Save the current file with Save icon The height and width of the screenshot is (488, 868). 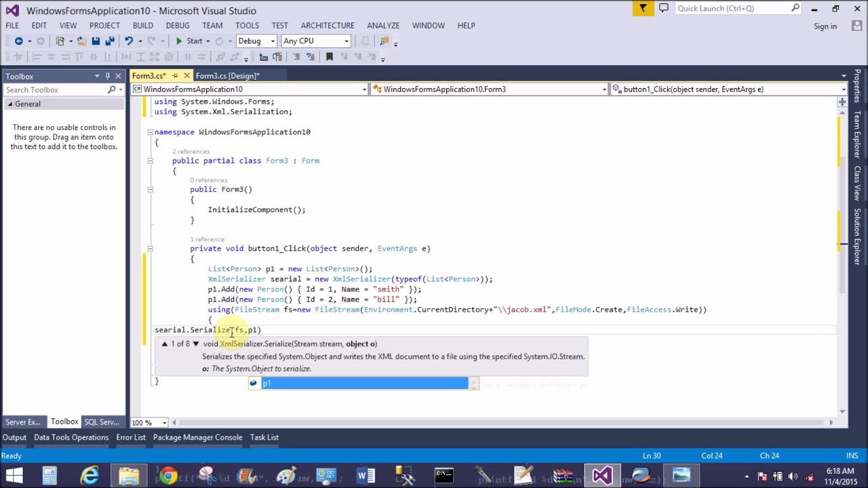click(x=96, y=41)
